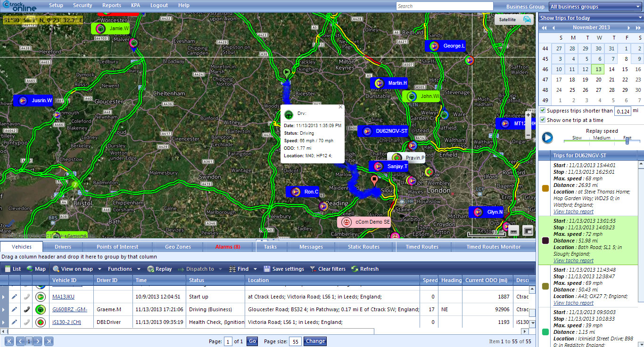Edit the MA13JKU row pencil icon
Image resolution: width=644 pixels, height=347 pixels.
click(15, 297)
